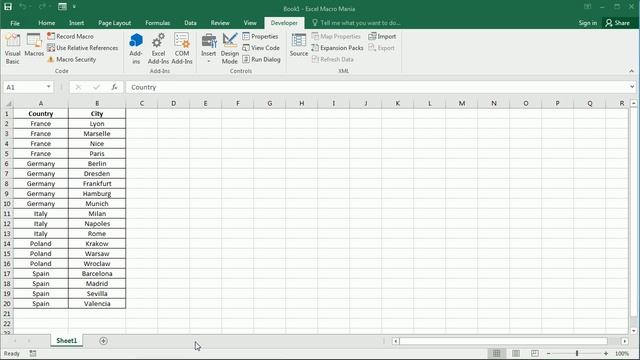Toggle Design Mode

click(230, 49)
